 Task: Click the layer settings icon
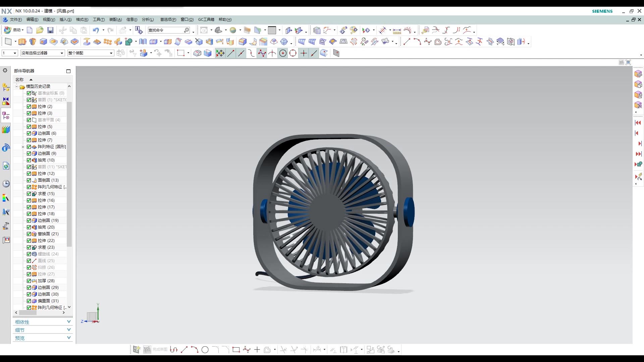(x=317, y=31)
